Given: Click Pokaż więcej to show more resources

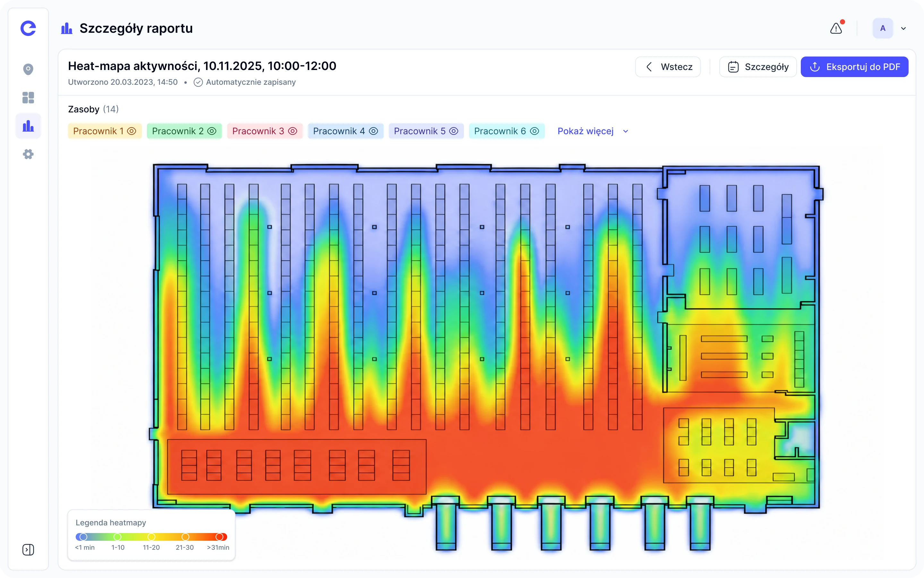Looking at the screenshot, I should [585, 131].
